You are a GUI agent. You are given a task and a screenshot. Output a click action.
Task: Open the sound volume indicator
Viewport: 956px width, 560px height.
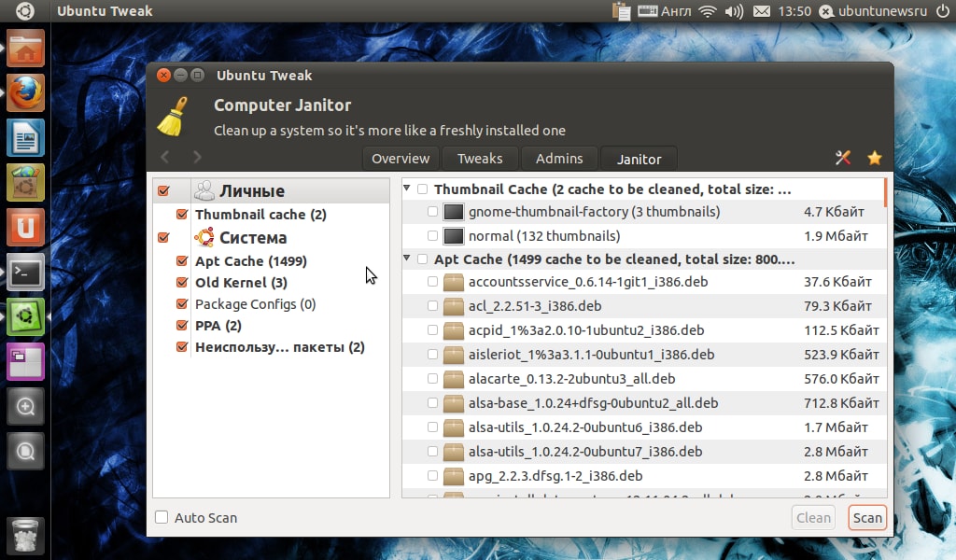734,11
